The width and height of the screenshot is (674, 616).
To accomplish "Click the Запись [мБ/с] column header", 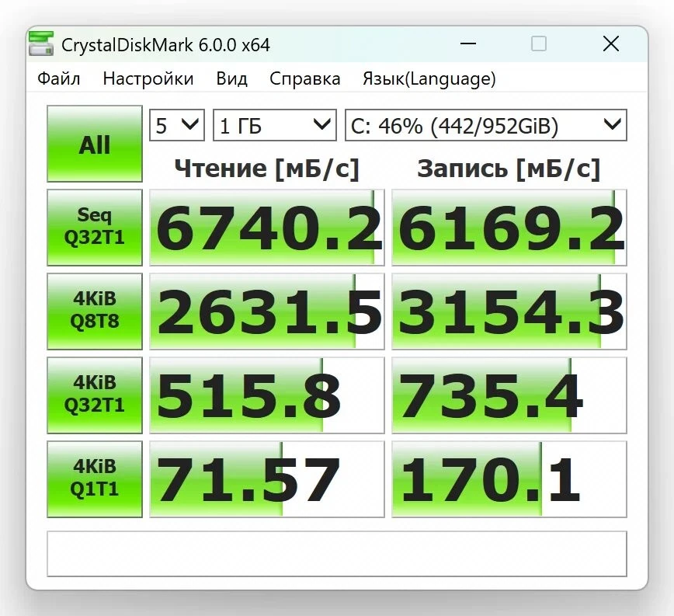I will [509, 169].
